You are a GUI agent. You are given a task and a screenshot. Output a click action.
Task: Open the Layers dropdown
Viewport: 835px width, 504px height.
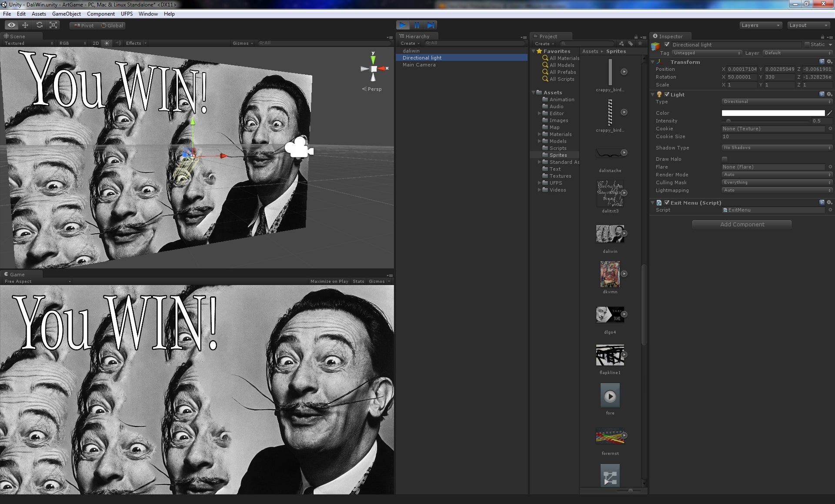click(761, 25)
